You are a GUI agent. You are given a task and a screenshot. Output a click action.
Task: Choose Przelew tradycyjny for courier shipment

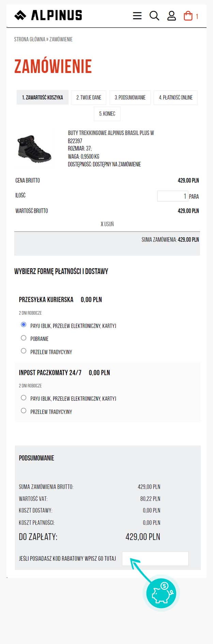[24, 351]
